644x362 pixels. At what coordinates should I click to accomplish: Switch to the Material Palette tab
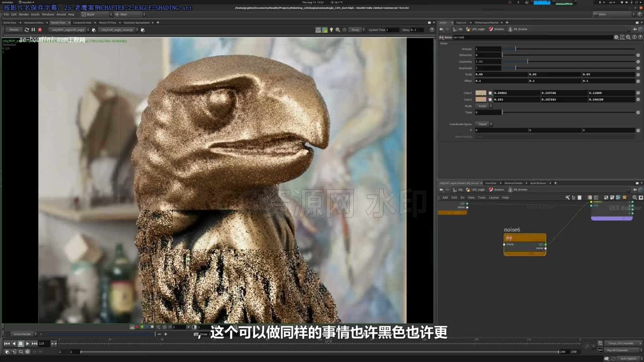click(513, 183)
